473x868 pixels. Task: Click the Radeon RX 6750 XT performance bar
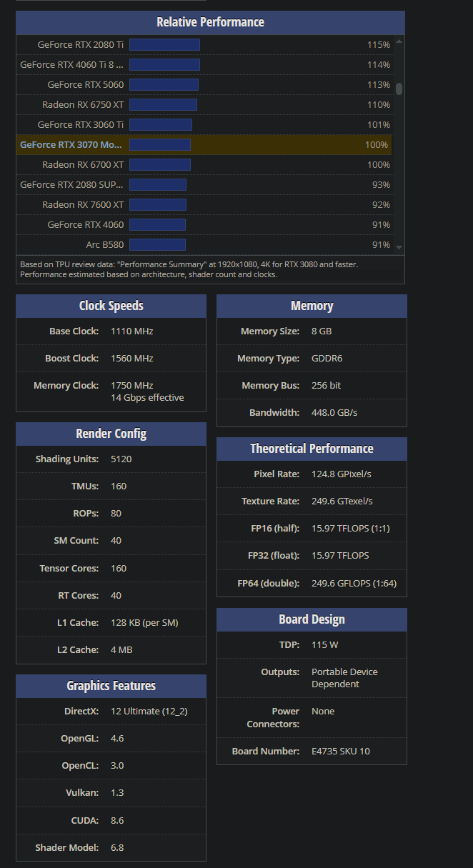coord(163,104)
